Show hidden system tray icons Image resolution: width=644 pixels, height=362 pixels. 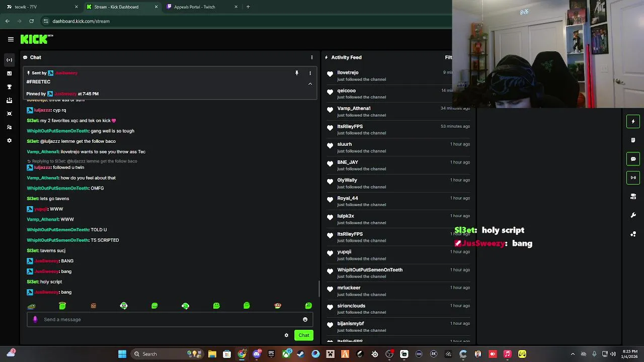pos(573,354)
